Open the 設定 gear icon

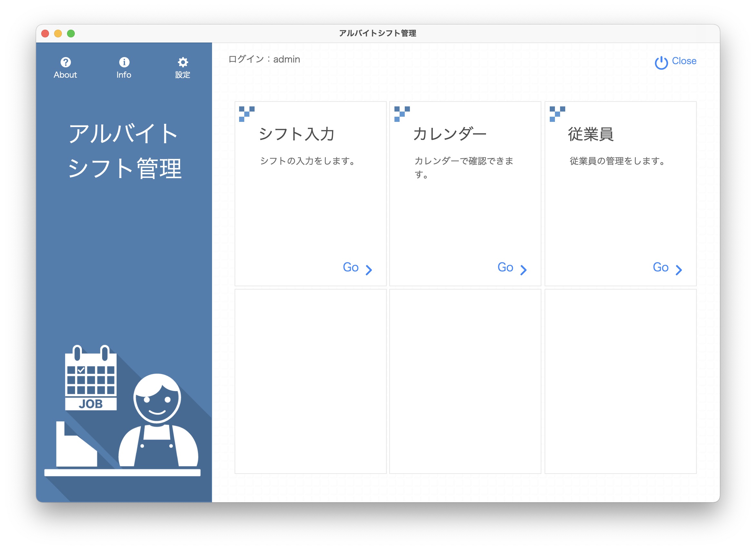coord(183,62)
